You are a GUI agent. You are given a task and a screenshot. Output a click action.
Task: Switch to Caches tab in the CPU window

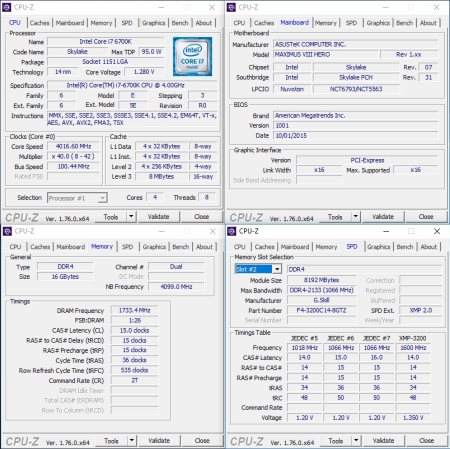pyautogui.click(x=39, y=23)
